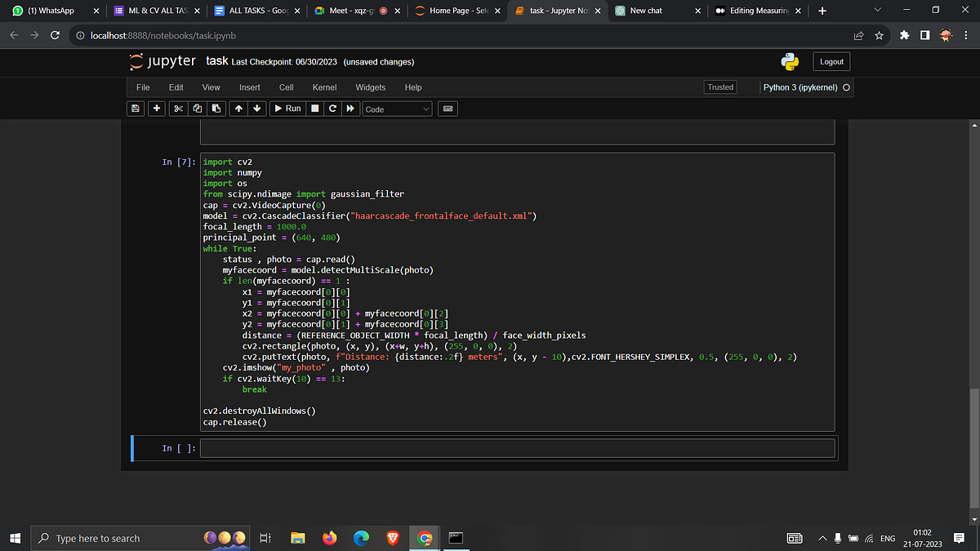Insert a new cell below with plus icon
Screen dimensions: 980x551
tap(155, 109)
